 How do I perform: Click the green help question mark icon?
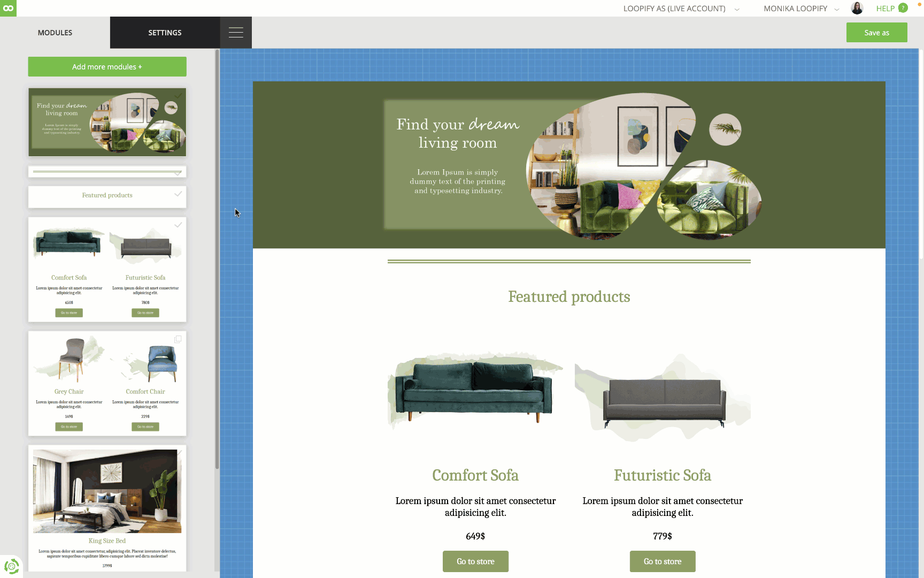tap(903, 8)
